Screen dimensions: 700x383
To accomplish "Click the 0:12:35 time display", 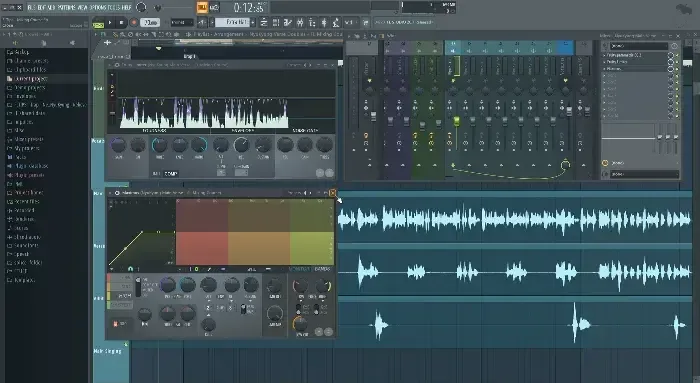I will click(x=250, y=8).
